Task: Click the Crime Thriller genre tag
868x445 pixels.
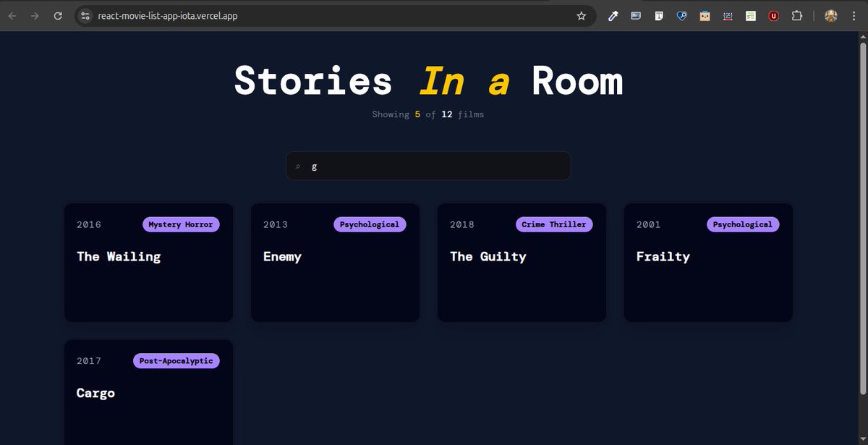Action: tap(554, 224)
